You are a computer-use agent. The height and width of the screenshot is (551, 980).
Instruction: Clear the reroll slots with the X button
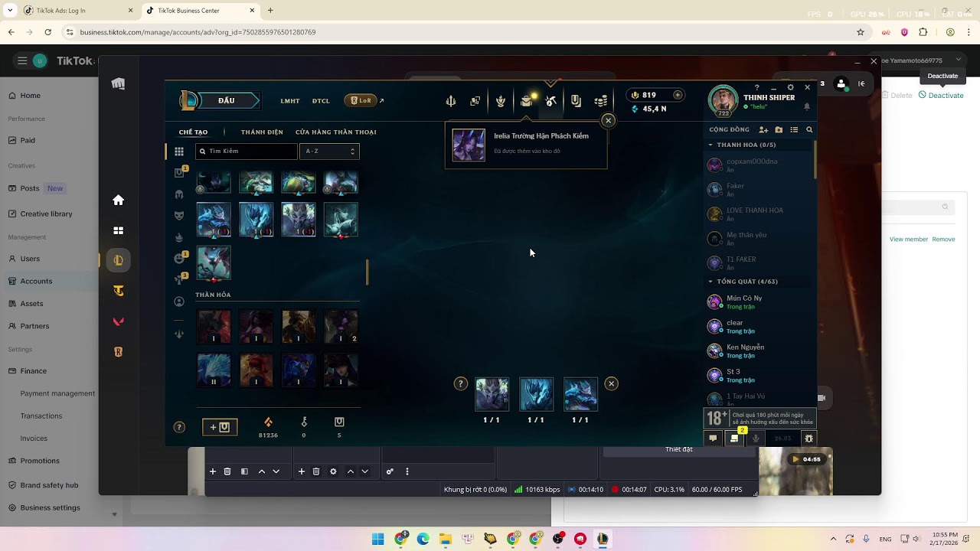point(611,384)
